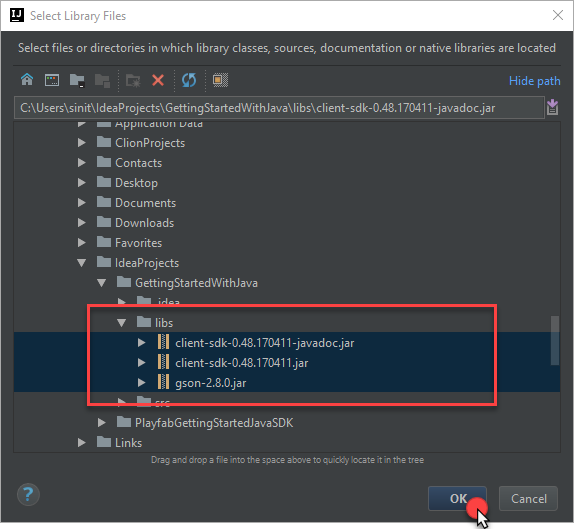Expand the Contacts folder

click(82, 163)
